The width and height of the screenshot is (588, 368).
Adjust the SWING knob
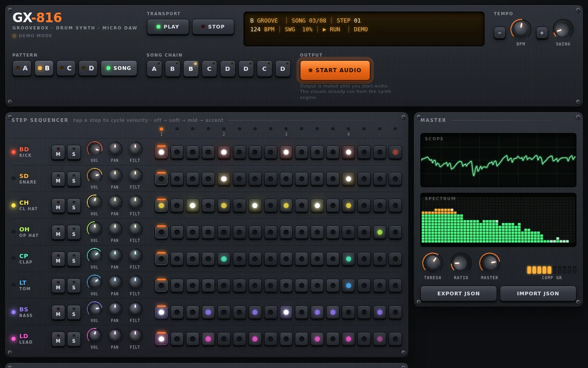pos(563,29)
